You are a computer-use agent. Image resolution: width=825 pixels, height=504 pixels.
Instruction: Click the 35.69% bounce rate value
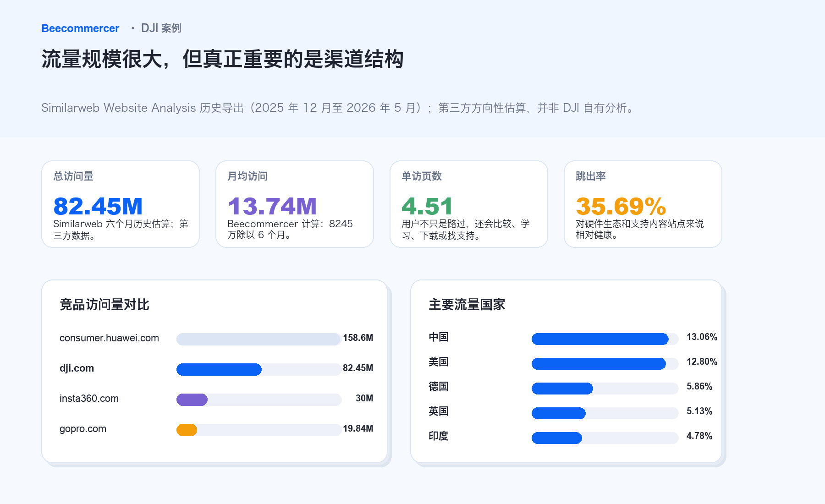(621, 206)
